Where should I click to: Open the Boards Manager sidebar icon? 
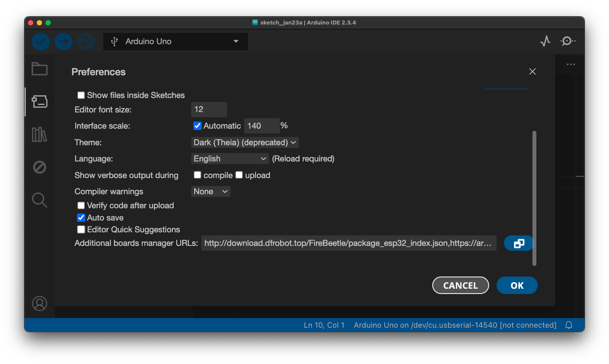click(39, 101)
